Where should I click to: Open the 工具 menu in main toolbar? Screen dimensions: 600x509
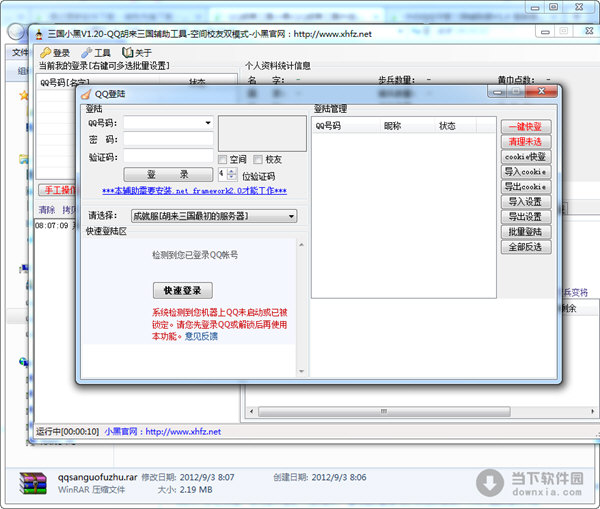click(96, 53)
